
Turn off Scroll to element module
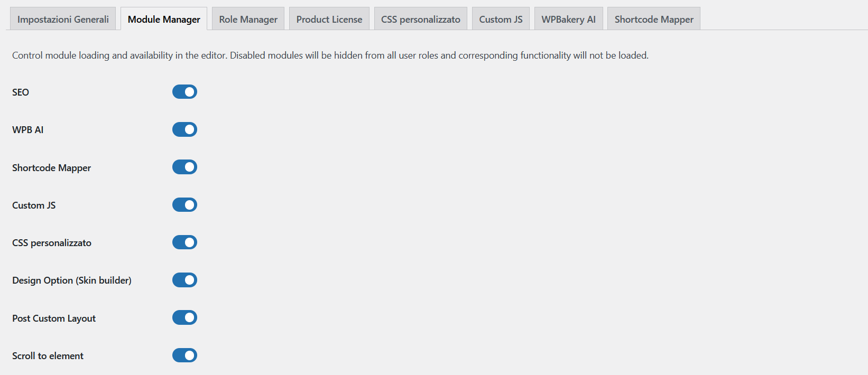[x=184, y=355]
